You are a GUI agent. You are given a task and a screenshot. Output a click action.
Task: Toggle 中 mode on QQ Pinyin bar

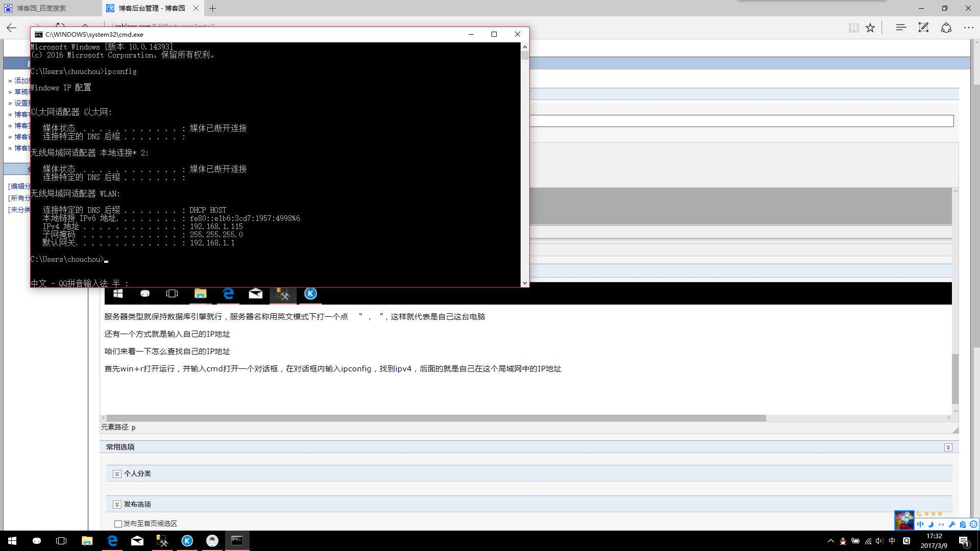[920, 524]
